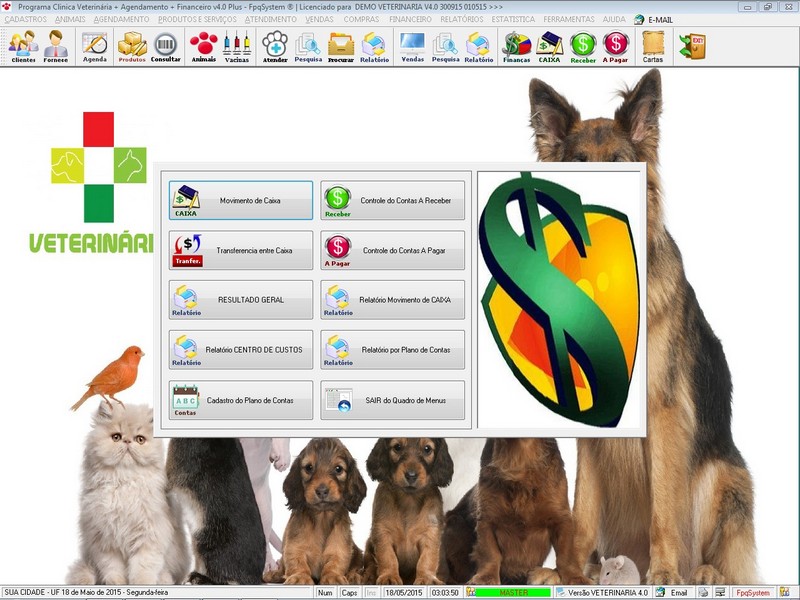Click the Produtos boxes icon
This screenshot has height=600, width=800.
coord(132,46)
